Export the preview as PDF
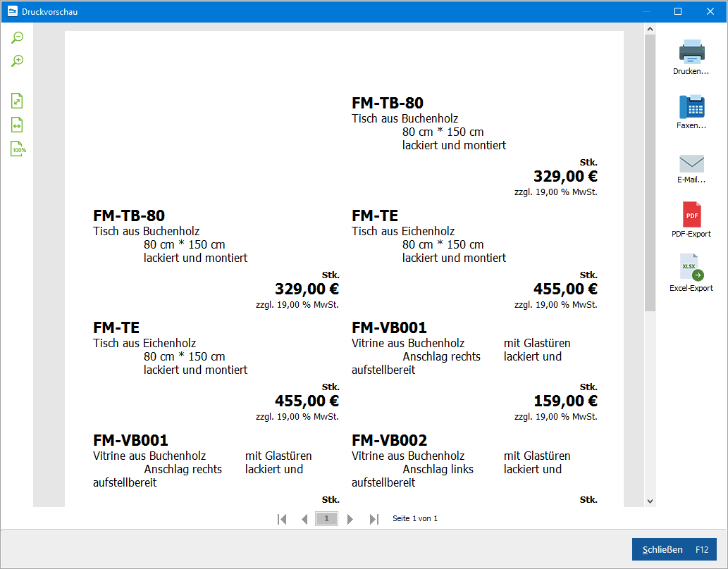Viewport: 728px width, 569px height. click(x=691, y=220)
